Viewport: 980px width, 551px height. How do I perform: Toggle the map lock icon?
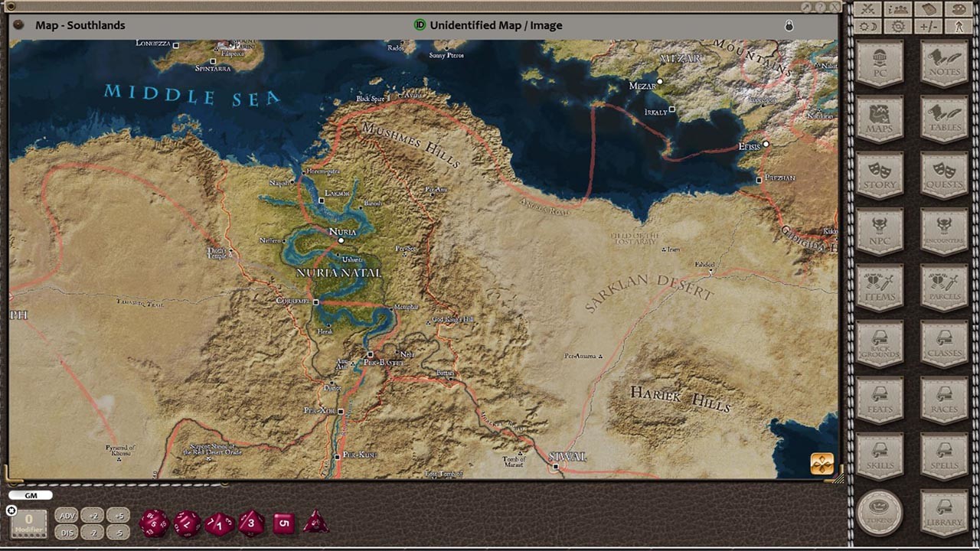click(789, 25)
